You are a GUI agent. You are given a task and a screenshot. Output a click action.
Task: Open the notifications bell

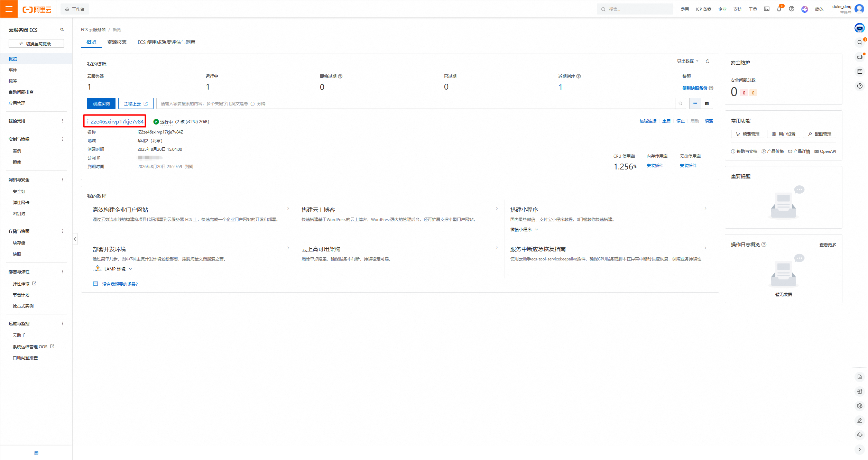[x=779, y=9]
